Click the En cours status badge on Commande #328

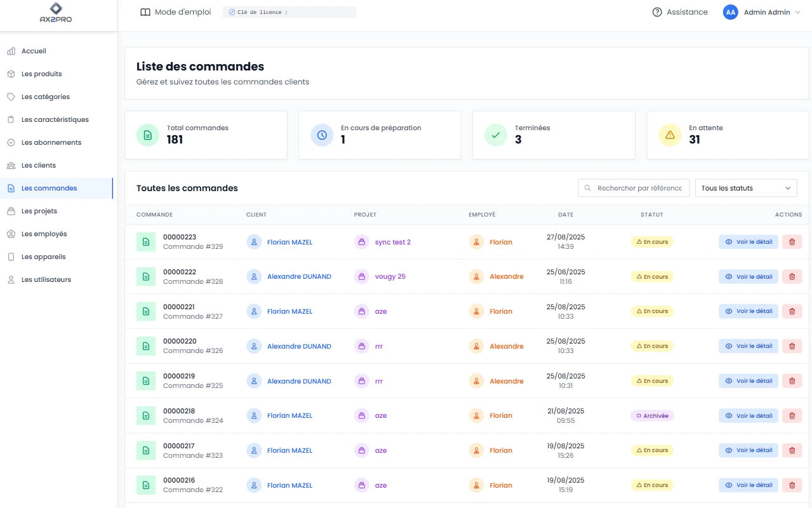651,276
